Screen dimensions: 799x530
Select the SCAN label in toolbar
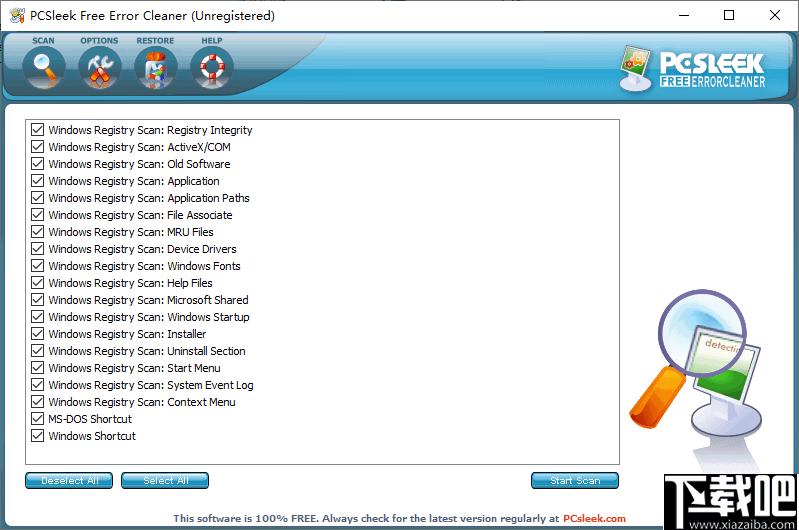[x=43, y=40]
